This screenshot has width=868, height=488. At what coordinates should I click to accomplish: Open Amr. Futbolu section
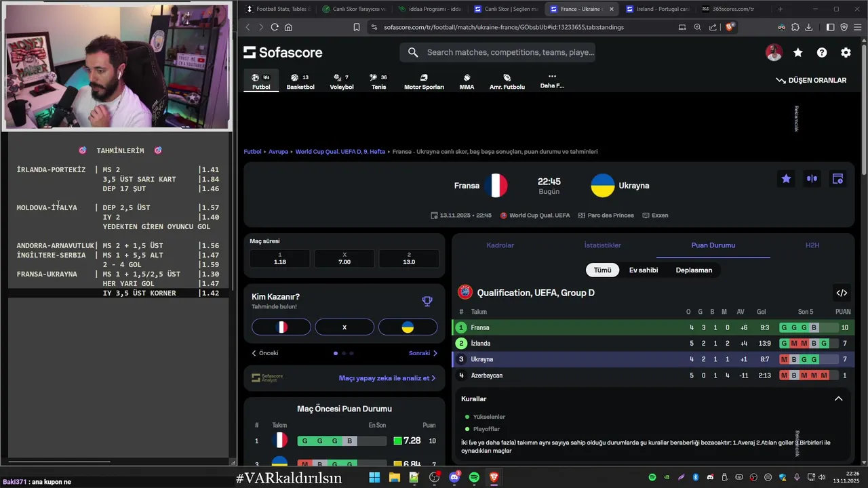(507, 81)
